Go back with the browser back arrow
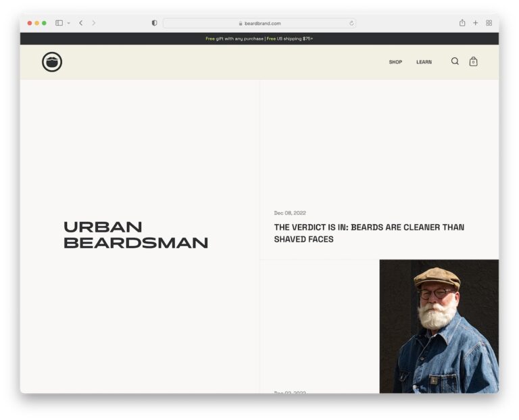 coord(81,23)
